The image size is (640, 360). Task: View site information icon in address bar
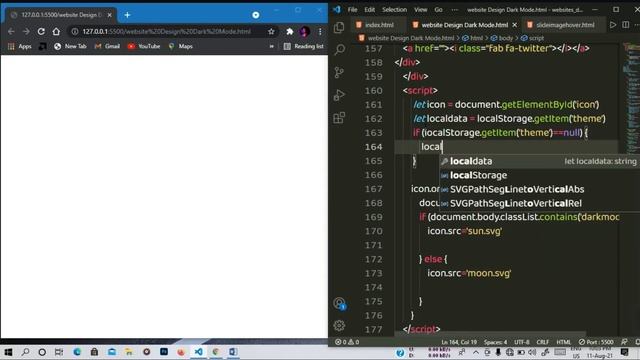pos(75,31)
